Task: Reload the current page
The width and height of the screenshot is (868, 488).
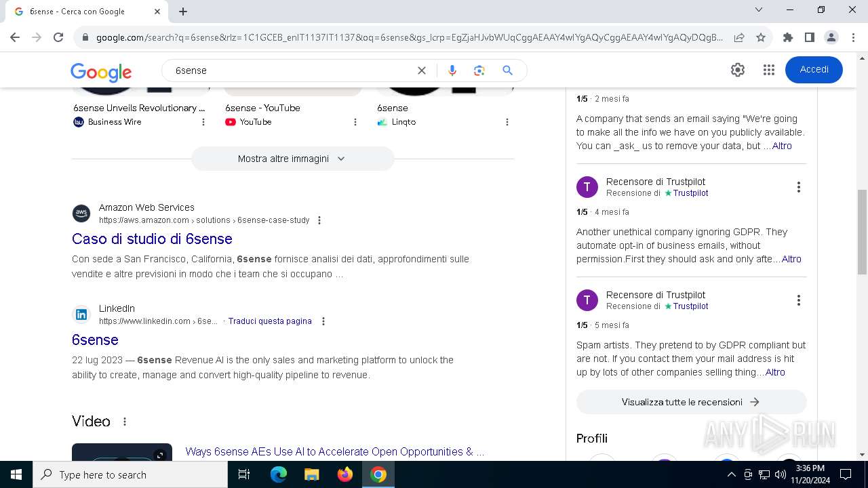Action: [58, 37]
